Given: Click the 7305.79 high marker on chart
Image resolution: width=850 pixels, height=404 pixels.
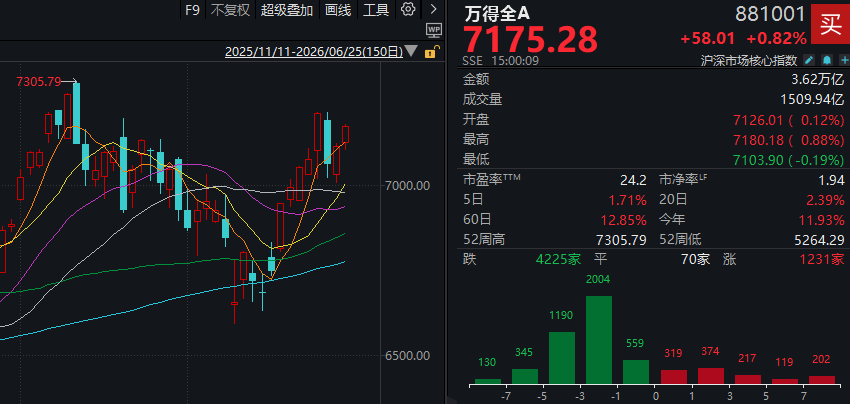Looking at the screenshot, I should (x=38, y=82).
